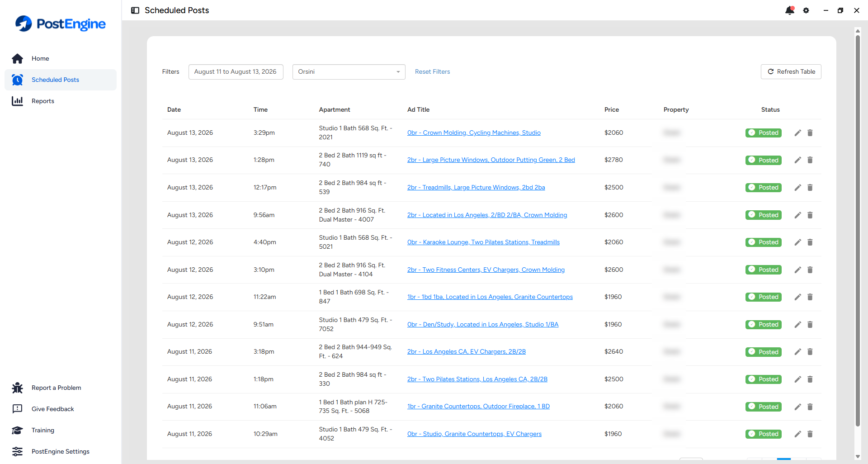Edit the 9:51am August 12 post
The width and height of the screenshot is (868, 464).
798,325
